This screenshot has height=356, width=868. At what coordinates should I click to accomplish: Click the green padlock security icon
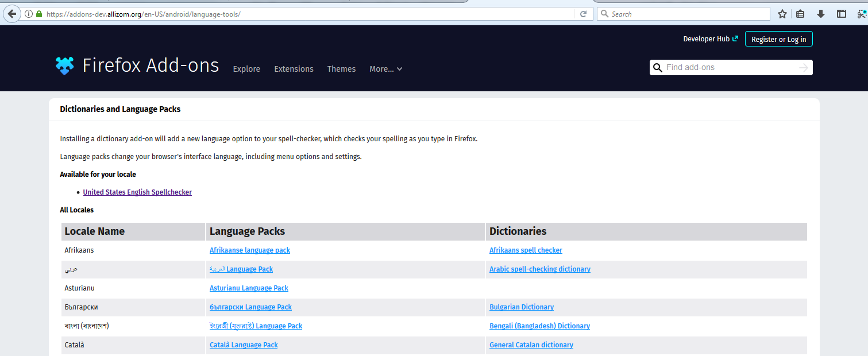38,14
